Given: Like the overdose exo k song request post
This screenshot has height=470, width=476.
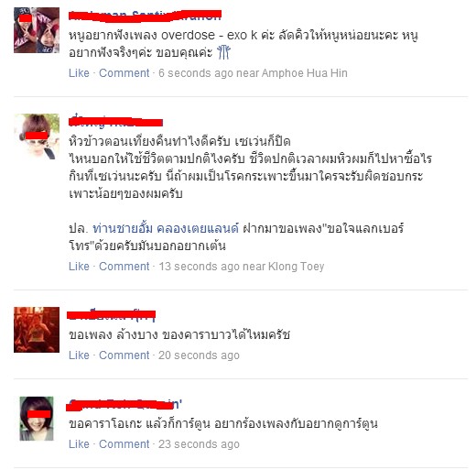Looking at the screenshot, I should pos(79,73).
